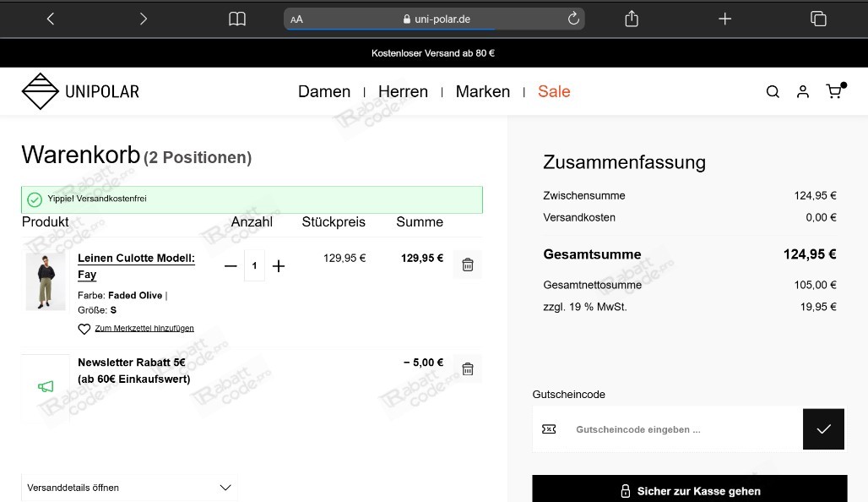Screen dimensions: 868x502
Task: Click the Newsletter Rabatt 5€ item title
Action: point(134,371)
